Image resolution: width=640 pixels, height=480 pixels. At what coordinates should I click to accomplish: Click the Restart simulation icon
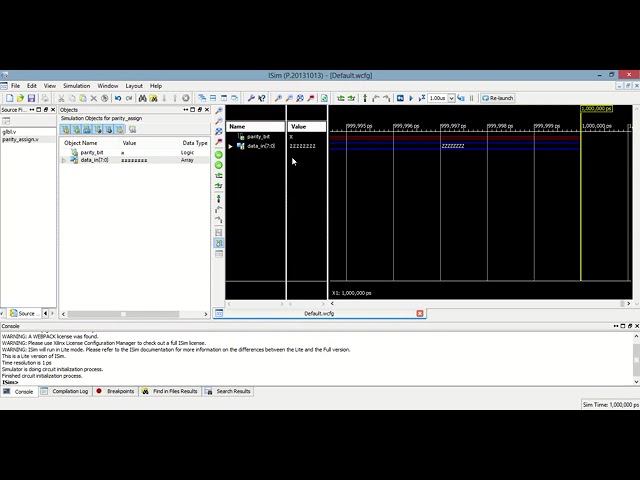pos(400,98)
